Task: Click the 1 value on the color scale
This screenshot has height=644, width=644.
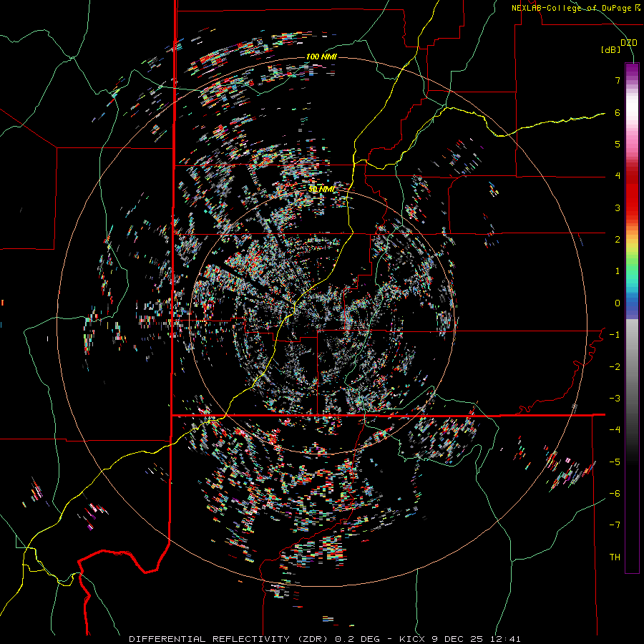Action: pyautogui.click(x=618, y=271)
